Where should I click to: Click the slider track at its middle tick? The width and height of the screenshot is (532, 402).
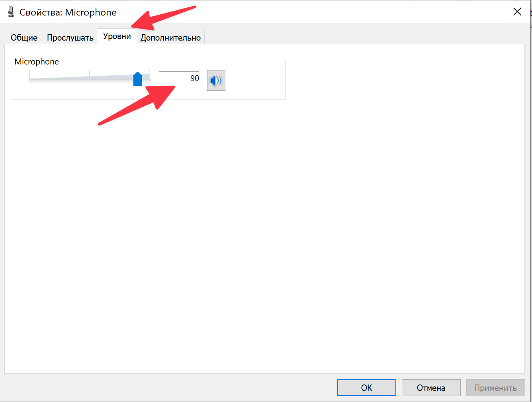pos(90,80)
